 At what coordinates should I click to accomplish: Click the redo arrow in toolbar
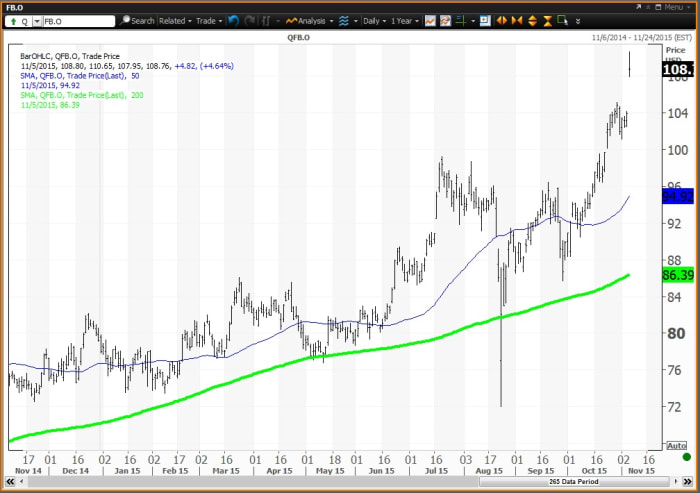pos(249,20)
